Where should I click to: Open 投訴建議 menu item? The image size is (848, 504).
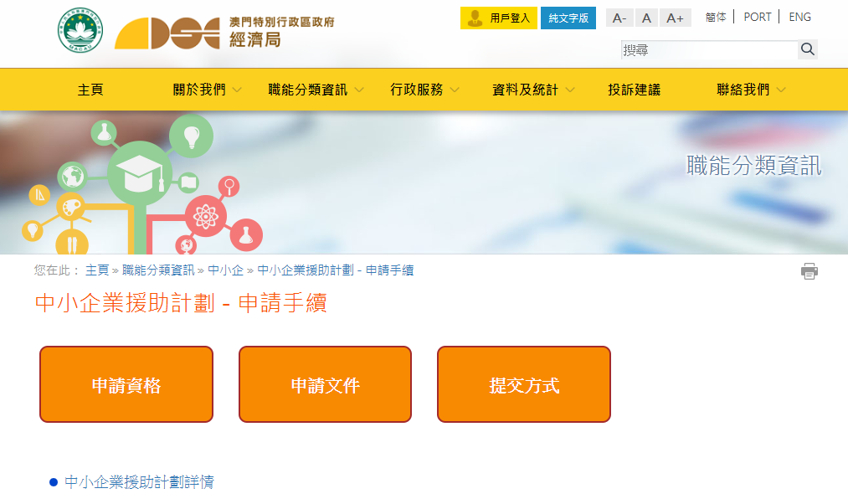click(634, 90)
